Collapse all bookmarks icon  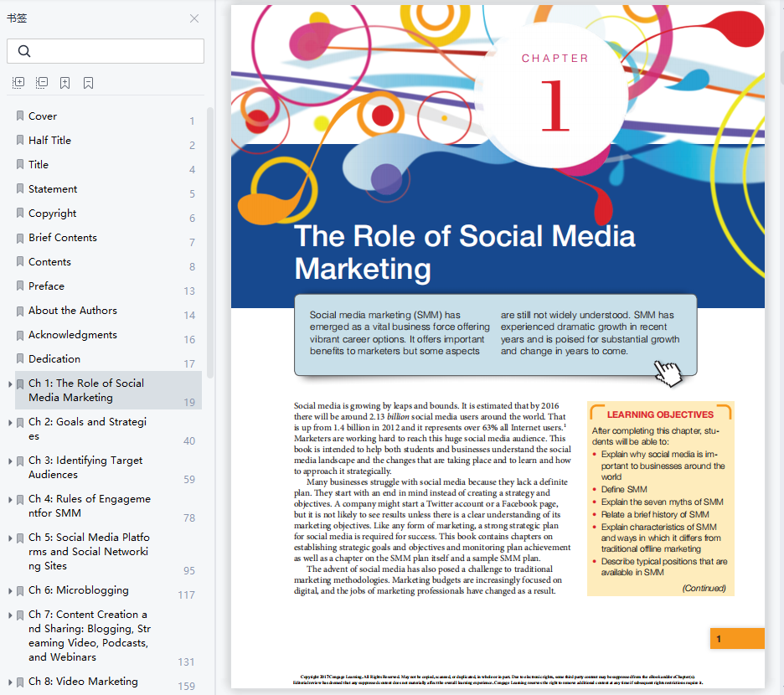(x=42, y=83)
